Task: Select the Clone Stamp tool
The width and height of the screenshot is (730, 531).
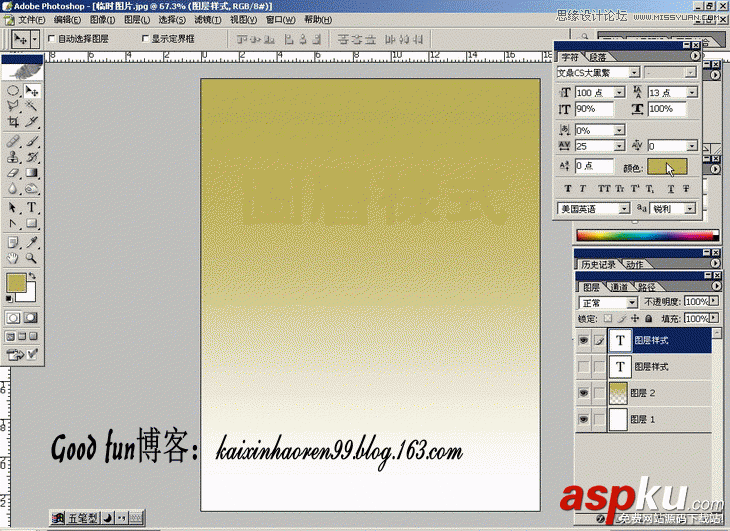Action: 13,157
